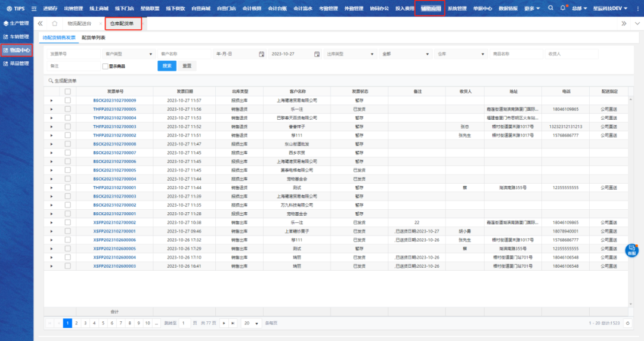Collapse sidebar with double-chevron left icon
The image size is (644, 341).
point(40,23)
